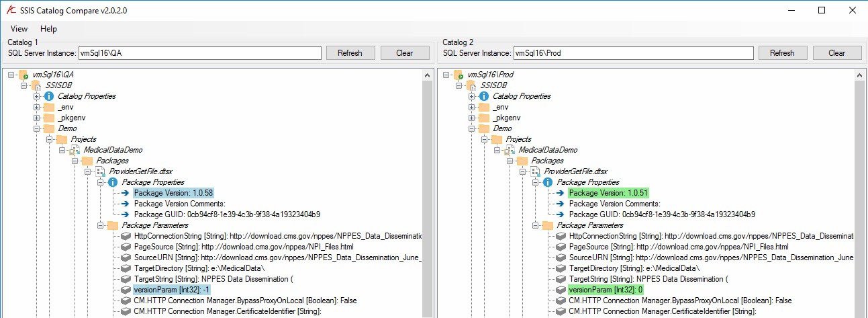Open the Help menu

pos(48,29)
